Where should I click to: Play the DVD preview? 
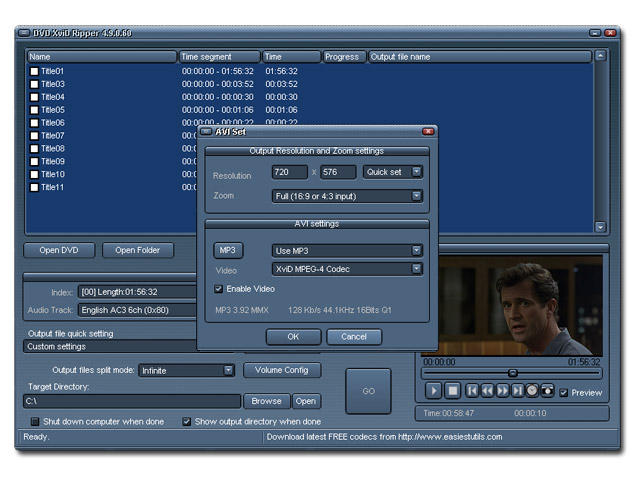tap(433, 391)
